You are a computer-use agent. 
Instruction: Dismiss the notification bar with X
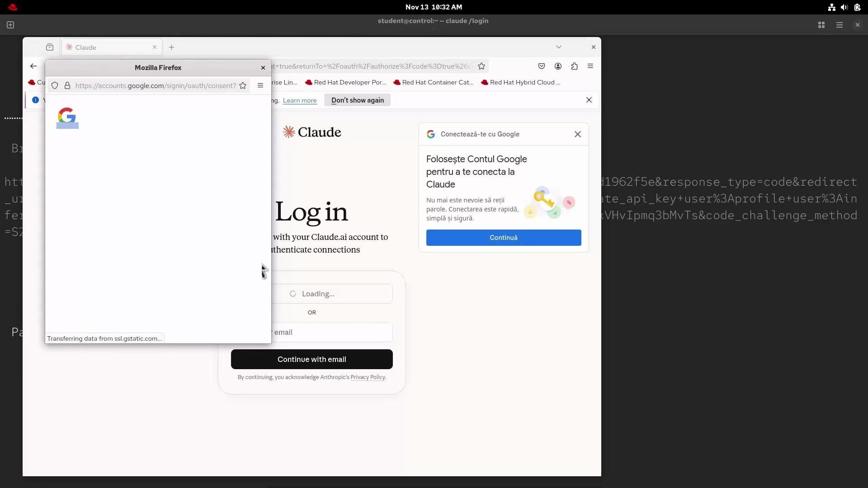589,100
